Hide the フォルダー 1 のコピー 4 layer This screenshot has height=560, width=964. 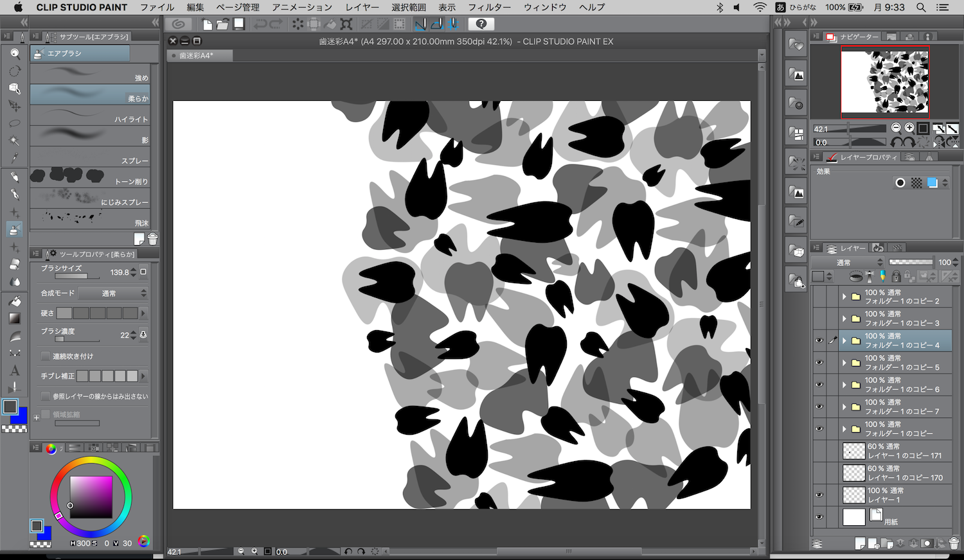(x=819, y=340)
